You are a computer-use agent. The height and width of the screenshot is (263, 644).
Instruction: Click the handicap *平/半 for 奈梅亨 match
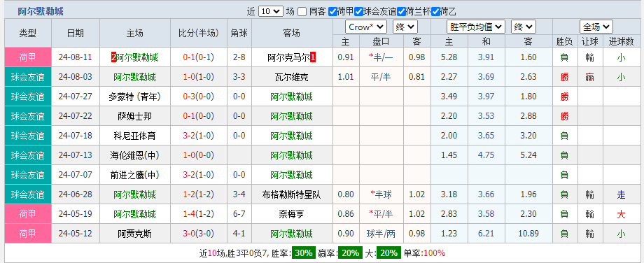click(x=381, y=214)
